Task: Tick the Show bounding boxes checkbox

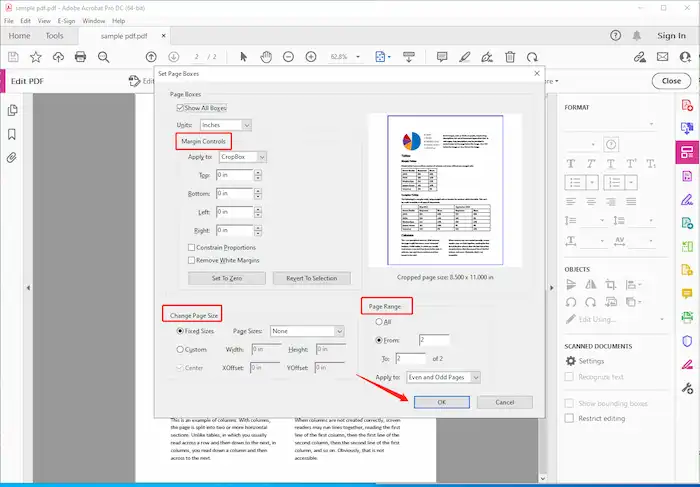Action: 569,403
